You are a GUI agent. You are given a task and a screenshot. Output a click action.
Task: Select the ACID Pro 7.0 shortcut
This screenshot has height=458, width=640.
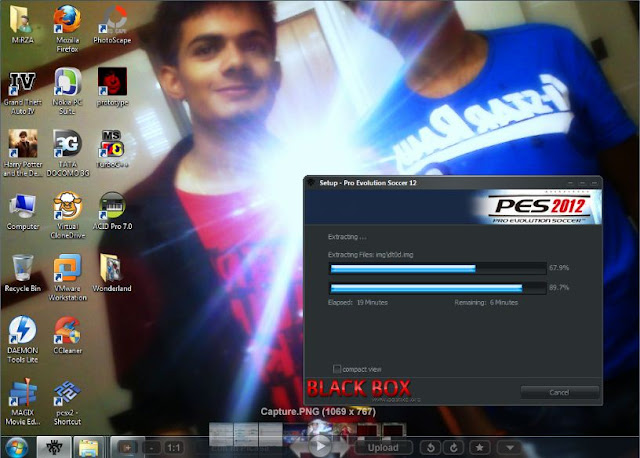pyautogui.click(x=112, y=211)
